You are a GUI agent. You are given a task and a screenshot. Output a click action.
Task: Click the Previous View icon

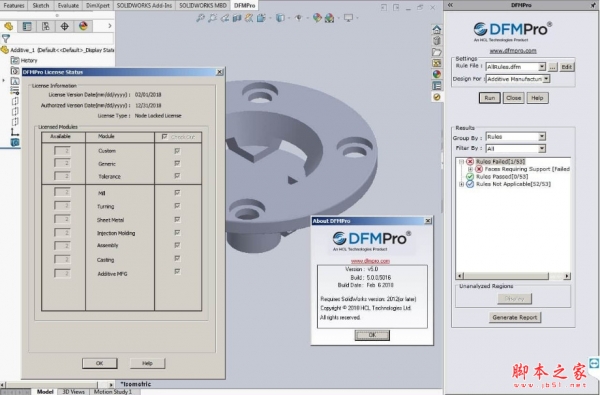click(224, 18)
